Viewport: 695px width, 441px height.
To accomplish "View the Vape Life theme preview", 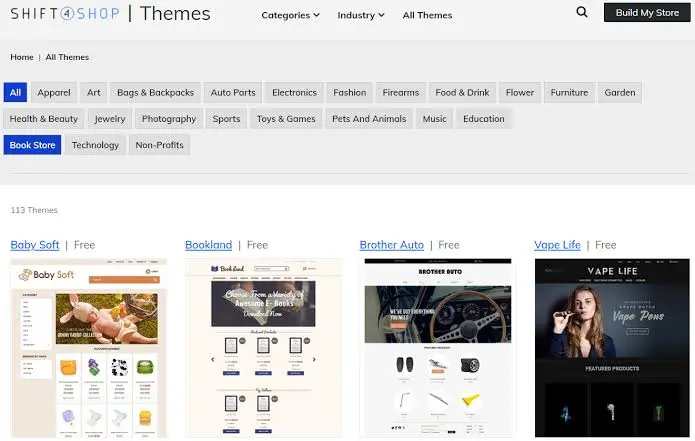I will coord(612,347).
